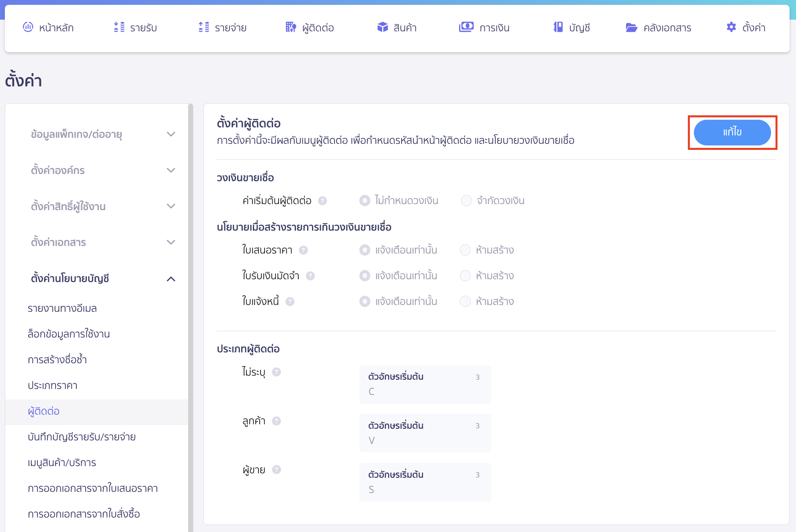Open the คลังเอกสาร document folder icon
The height and width of the screenshot is (532, 796).
click(632, 27)
